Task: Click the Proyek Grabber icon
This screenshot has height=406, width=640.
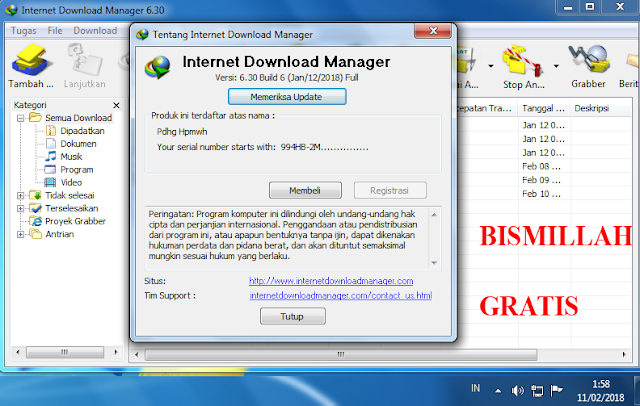Action: click(x=36, y=221)
